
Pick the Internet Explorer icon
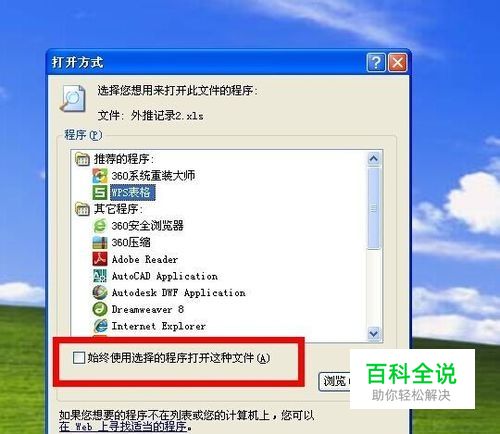coord(100,326)
